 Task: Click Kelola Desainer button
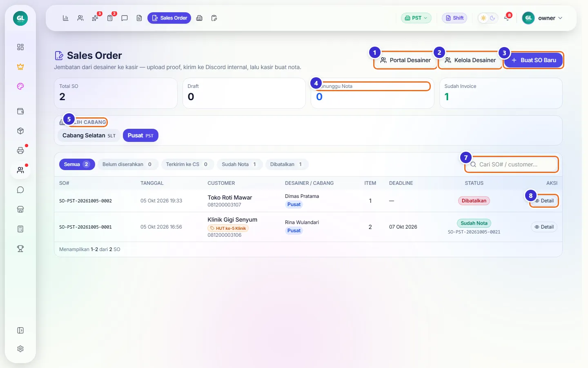[x=470, y=60]
